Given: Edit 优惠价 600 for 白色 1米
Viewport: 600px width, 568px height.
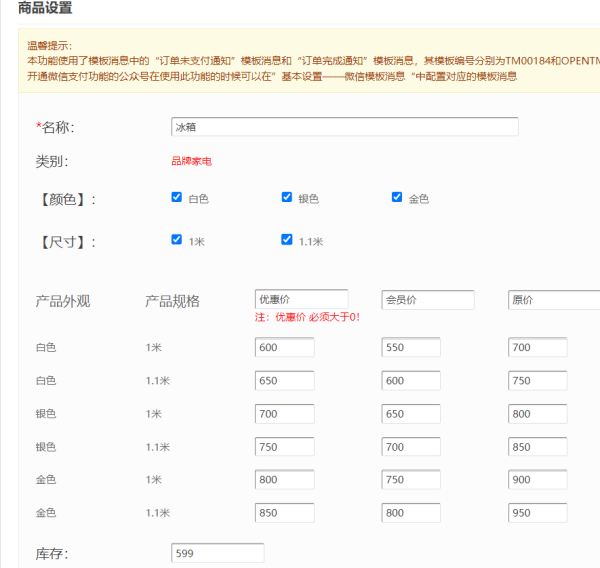Looking at the screenshot, I should click(285, 347).
